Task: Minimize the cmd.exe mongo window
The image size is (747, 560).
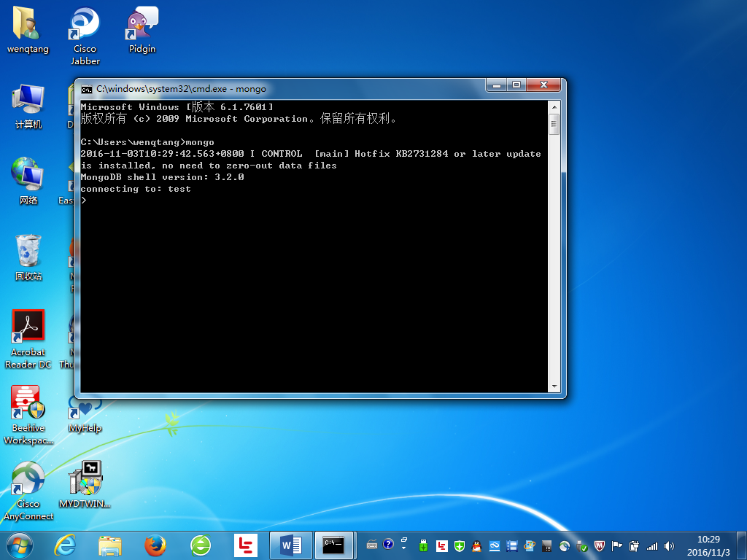Action: click(x=496, y=85)
